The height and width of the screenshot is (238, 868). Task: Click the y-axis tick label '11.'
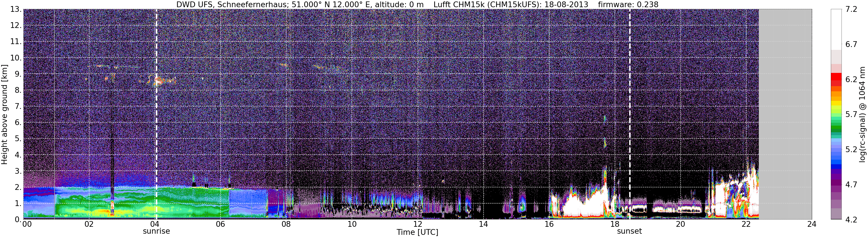tap(16, 42)
